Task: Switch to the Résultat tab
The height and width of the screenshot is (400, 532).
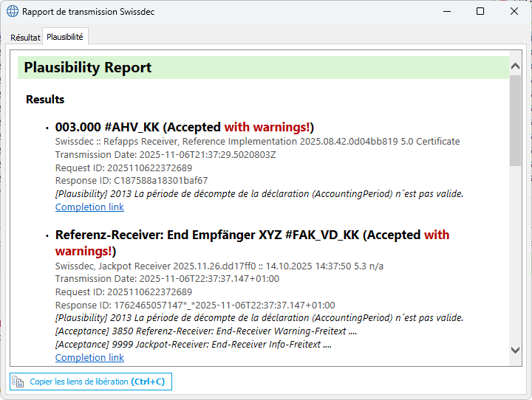Action: coord(25,37)
